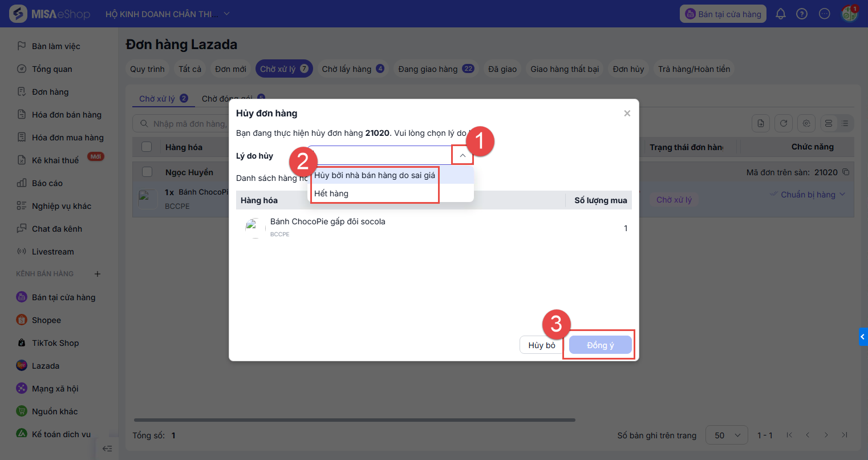Copy order code 21020

coord(846,172)
